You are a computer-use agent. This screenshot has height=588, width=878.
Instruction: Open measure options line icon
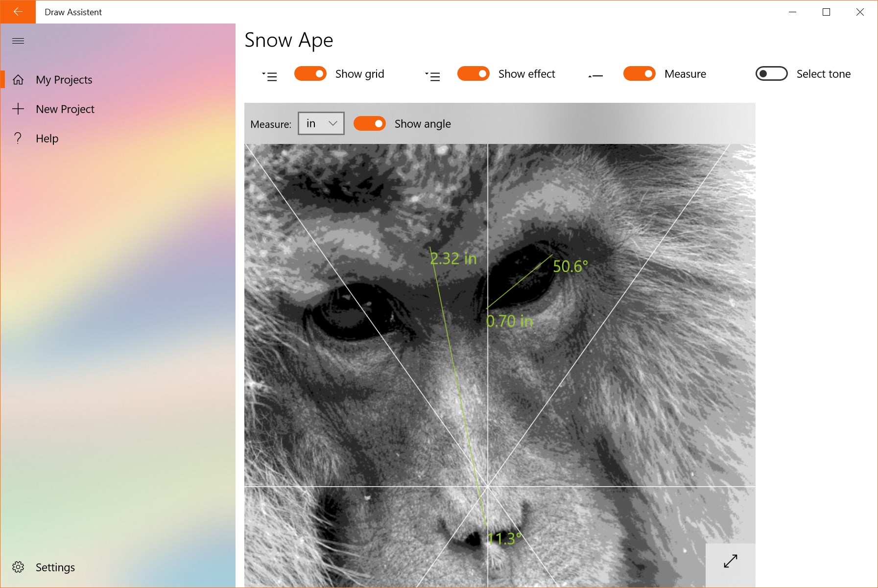[595, 76]
